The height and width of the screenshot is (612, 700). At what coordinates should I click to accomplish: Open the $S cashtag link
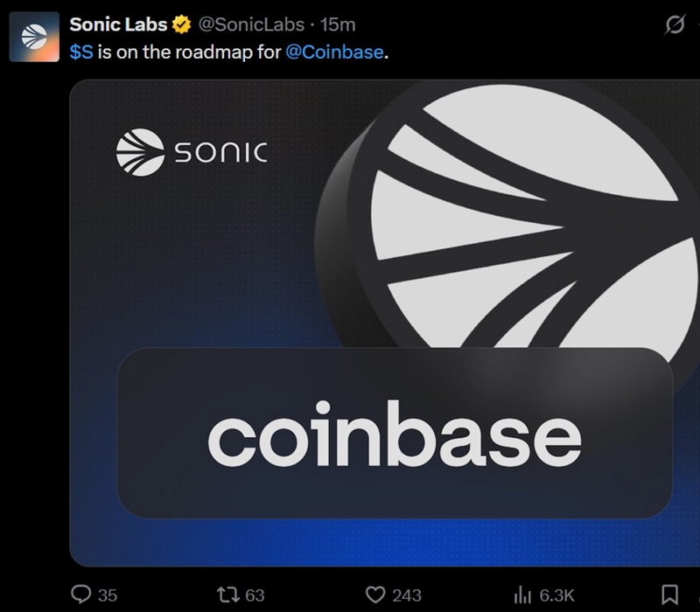pos(81,52)
